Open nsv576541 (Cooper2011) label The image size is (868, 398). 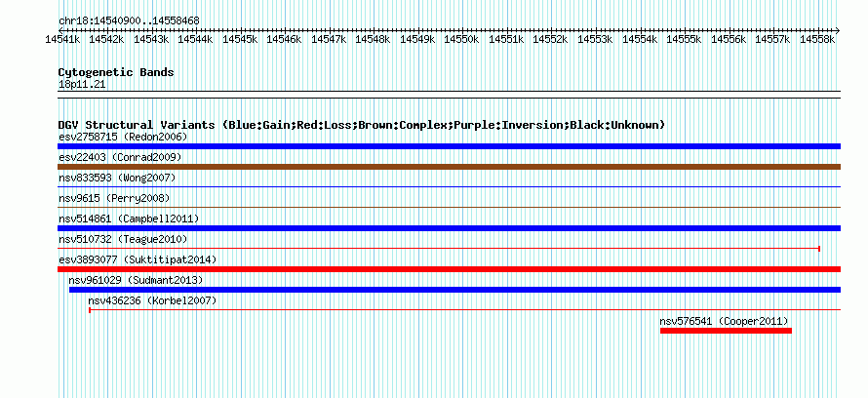(x=724, y=321)
